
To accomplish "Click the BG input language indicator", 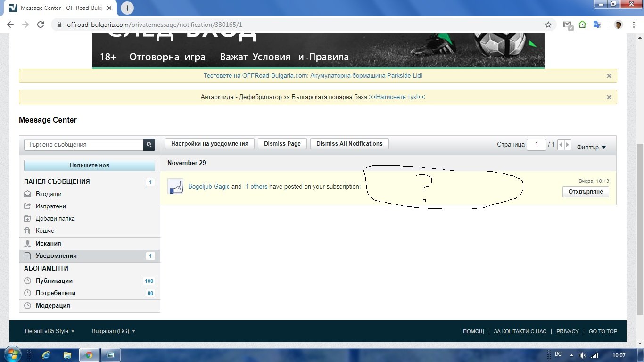I will (x=559, y=354).
